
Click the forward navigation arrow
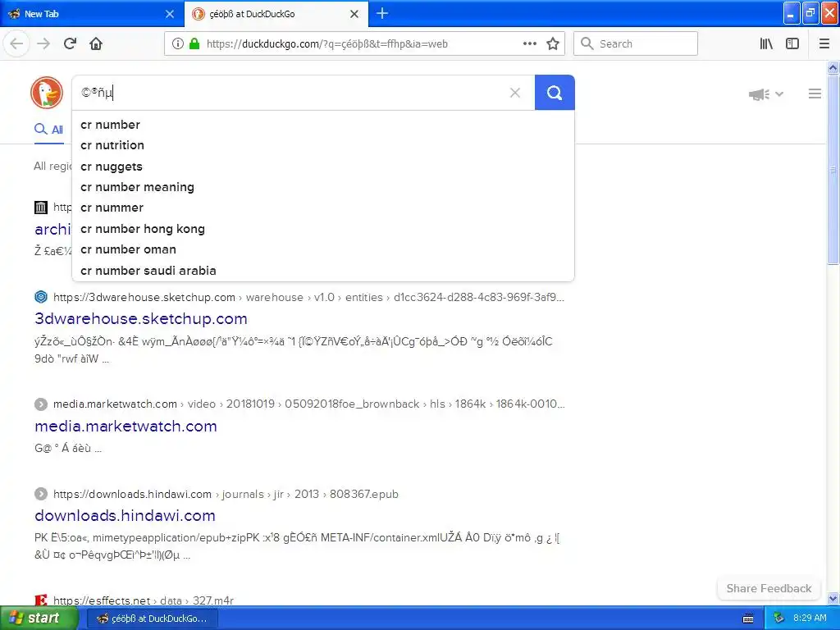tap(43, 43)
